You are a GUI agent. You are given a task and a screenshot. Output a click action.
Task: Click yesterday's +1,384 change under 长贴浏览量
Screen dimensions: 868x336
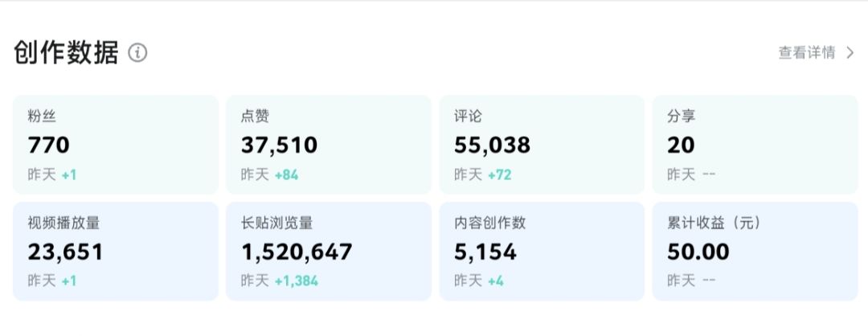click(x=296, y=281)
